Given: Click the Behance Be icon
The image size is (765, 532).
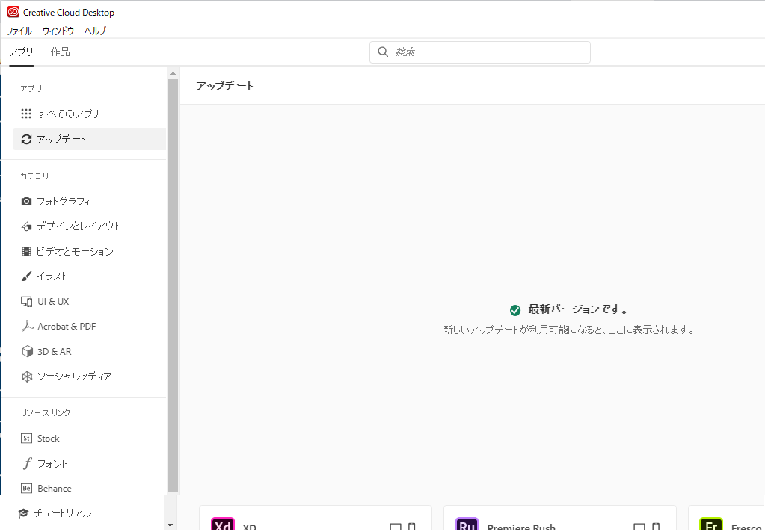Looking at the screenshot, I should [26, 488].
